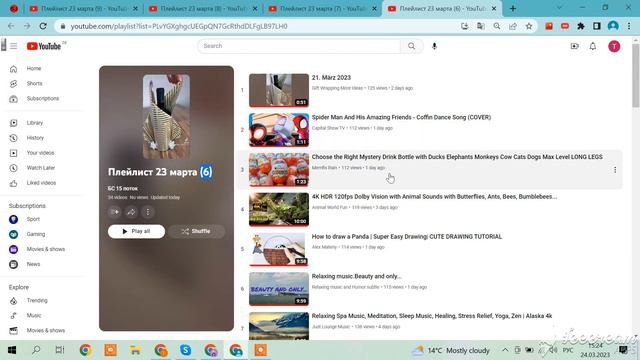Open the 4K HDR 120fps Dolby Vision video

[434, 196]
